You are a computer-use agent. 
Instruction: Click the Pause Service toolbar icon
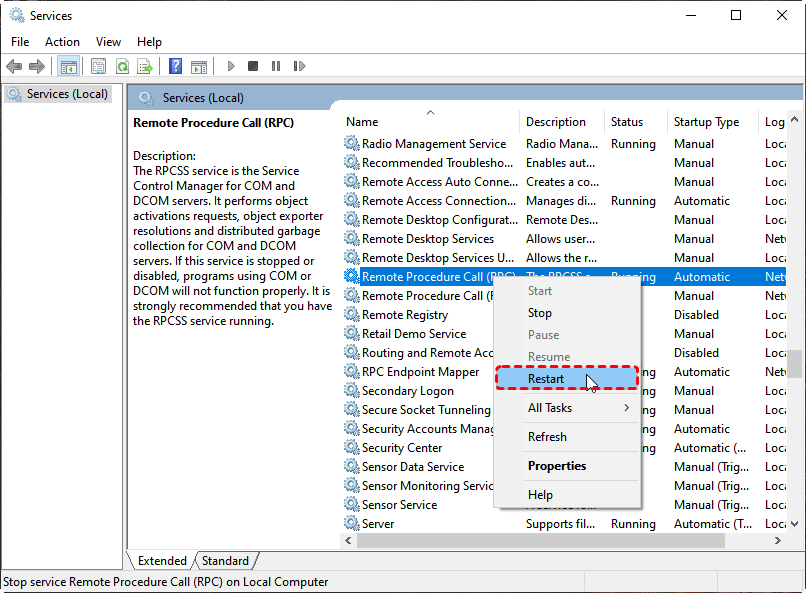[x=274, y=67]
